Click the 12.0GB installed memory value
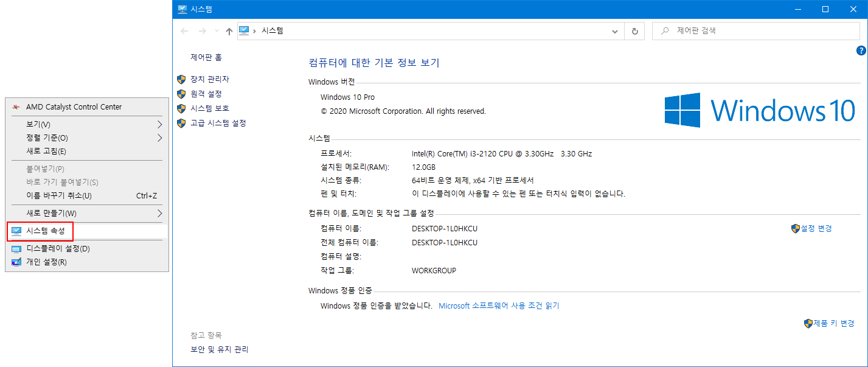 423,167
